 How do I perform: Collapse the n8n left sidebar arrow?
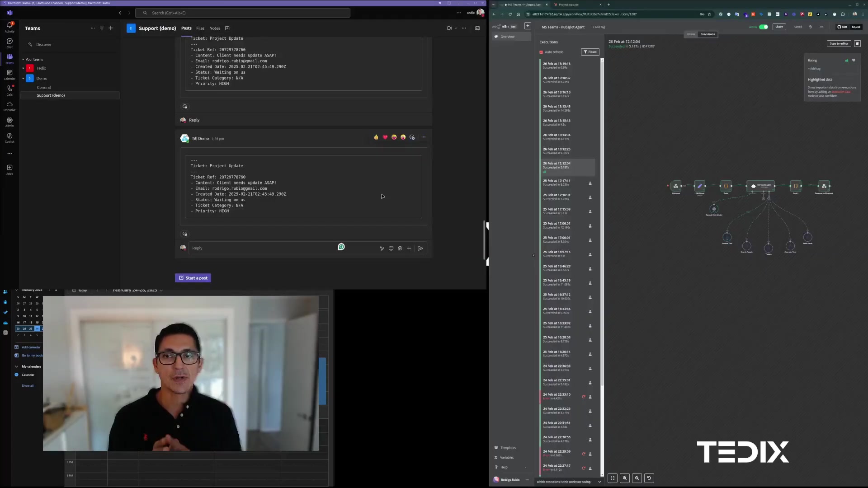click(x=533, y=255)
